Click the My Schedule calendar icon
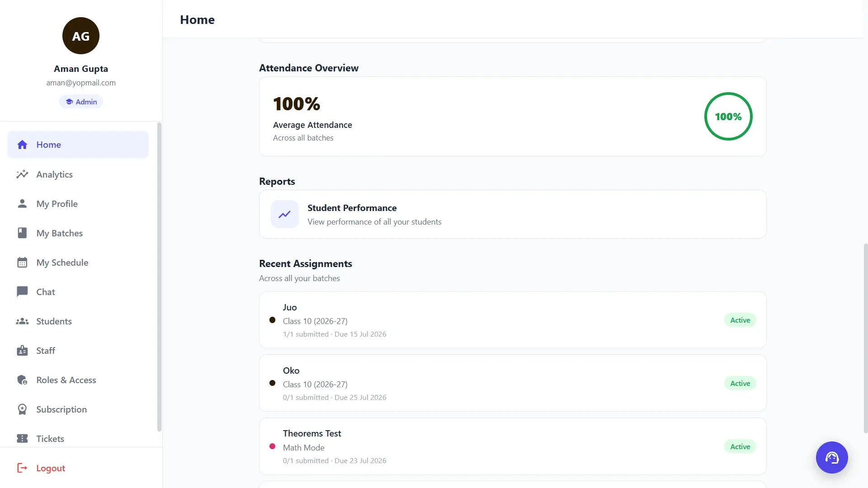This screenshot has width=868, height=488. click(22, 263)
